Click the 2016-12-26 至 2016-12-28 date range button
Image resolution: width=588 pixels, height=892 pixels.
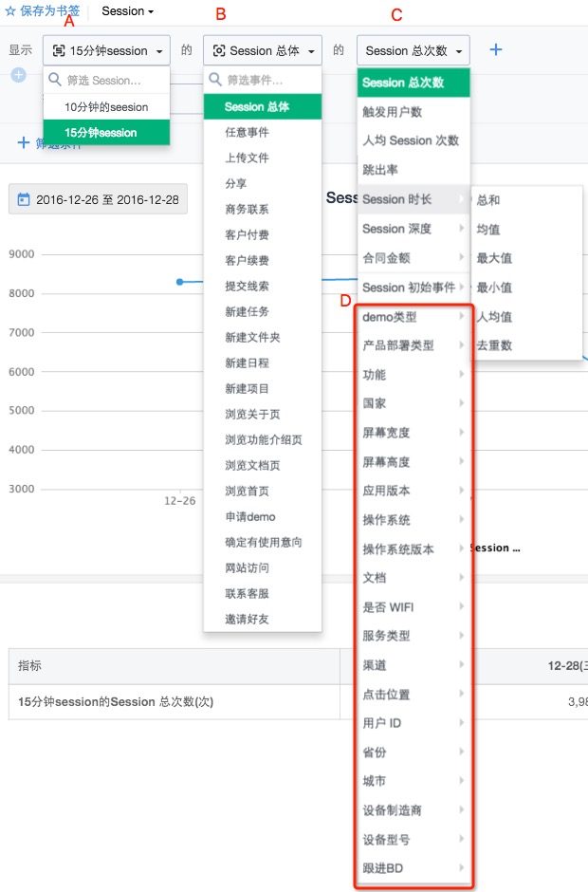pos(98,199)
